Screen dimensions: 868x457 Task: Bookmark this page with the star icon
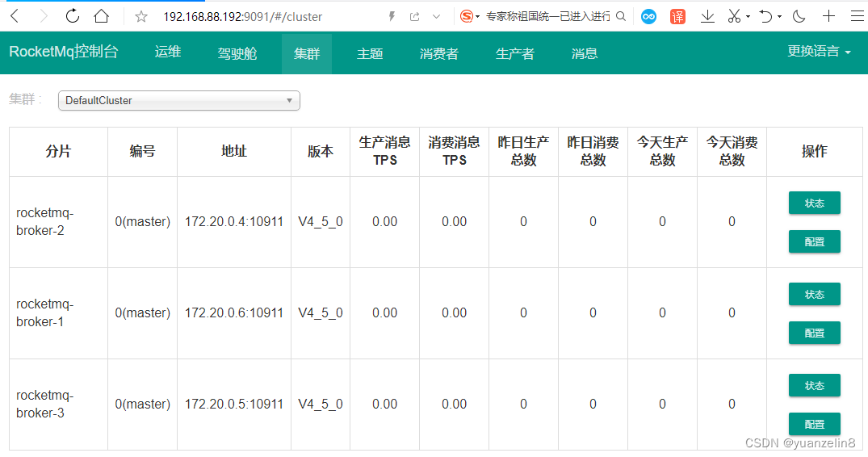[x=141, y=16]
